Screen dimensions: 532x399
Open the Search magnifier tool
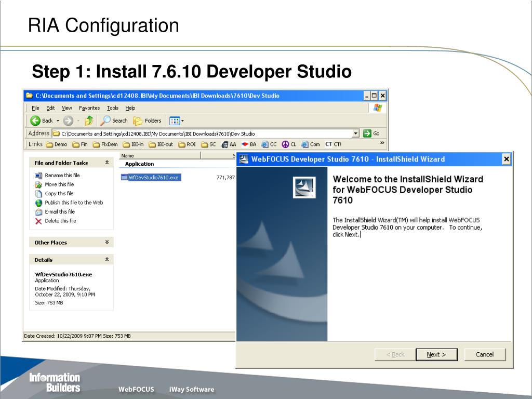pyautogui.click(x=114, y=121)
